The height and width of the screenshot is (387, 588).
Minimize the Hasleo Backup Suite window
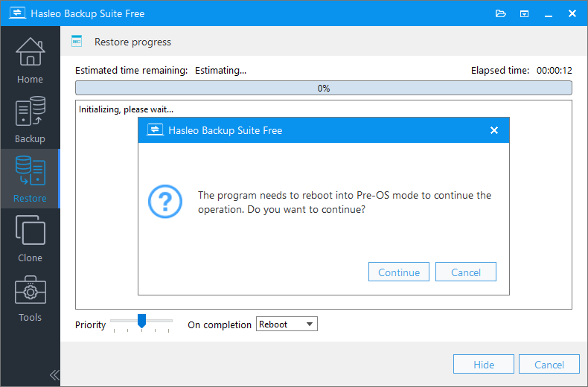(549, 14)
